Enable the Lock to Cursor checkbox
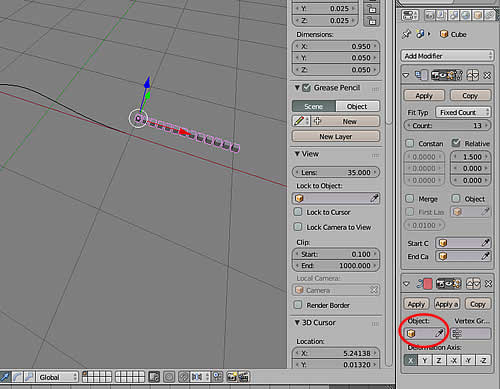 pyautogui.click(x=298, y=212)
